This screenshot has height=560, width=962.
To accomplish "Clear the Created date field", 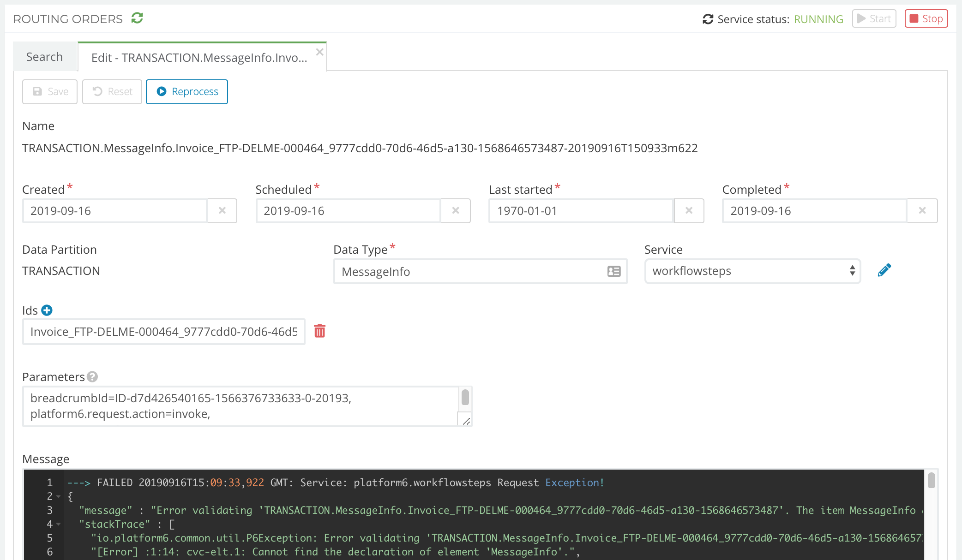I will pos(222,211).
